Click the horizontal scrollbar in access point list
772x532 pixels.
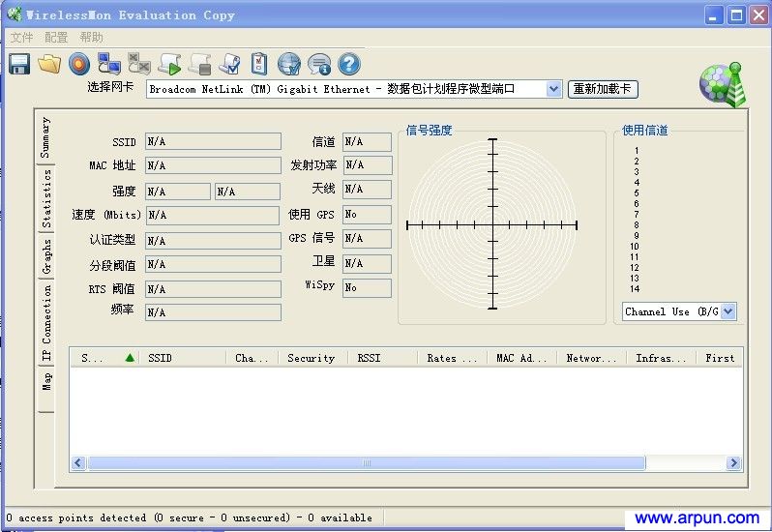point(366,463)
